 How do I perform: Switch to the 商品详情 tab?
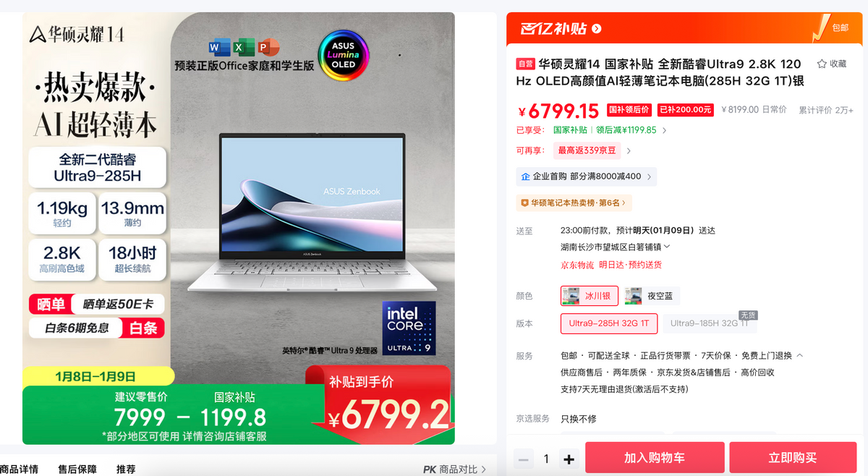(x=19, y=469)
